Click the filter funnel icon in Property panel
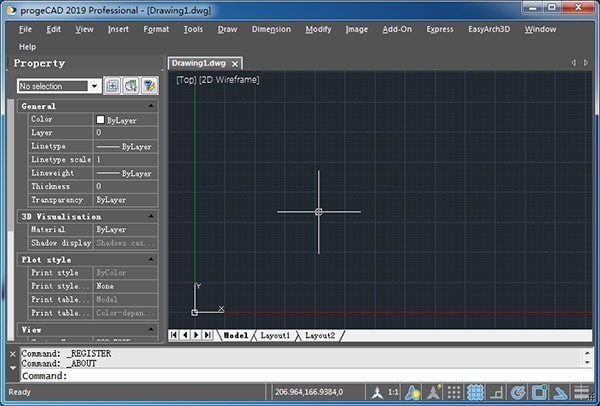Screen dimensions: 600x406 pos(149,86)
